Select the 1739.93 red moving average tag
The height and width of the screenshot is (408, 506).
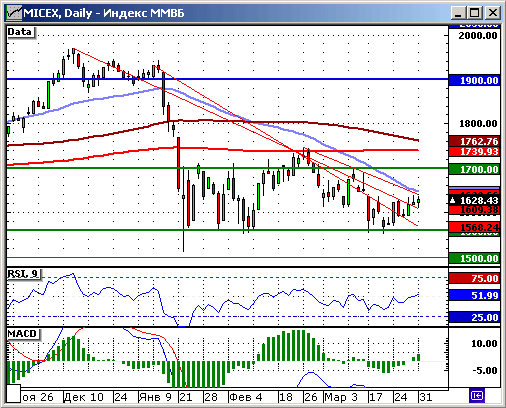[x=474, y=152]
